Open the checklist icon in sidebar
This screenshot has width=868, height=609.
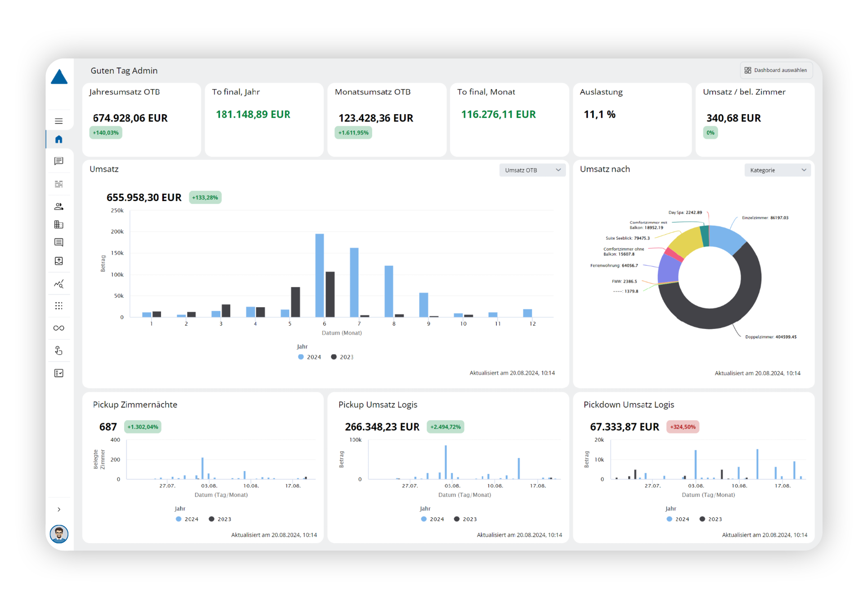pyautogui.click(x=58, y=373)
